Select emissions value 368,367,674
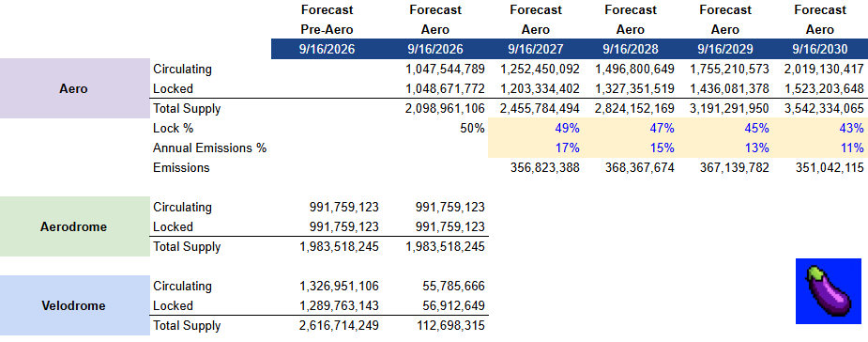 [639, 168]
